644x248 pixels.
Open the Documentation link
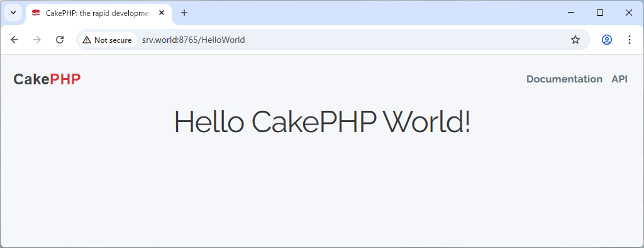pyautogui.click(x=564, y=79)
